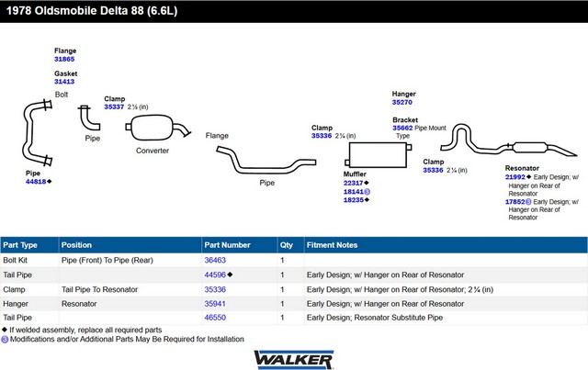Viewport: 588px width, 370px height.
Task: Open resonator part number 17852
Action: point(514,202)
